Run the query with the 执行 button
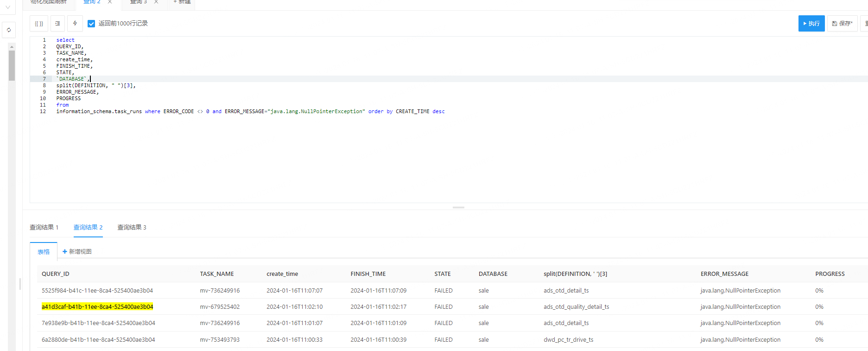The image size is (868, 351). pos(811,24)
